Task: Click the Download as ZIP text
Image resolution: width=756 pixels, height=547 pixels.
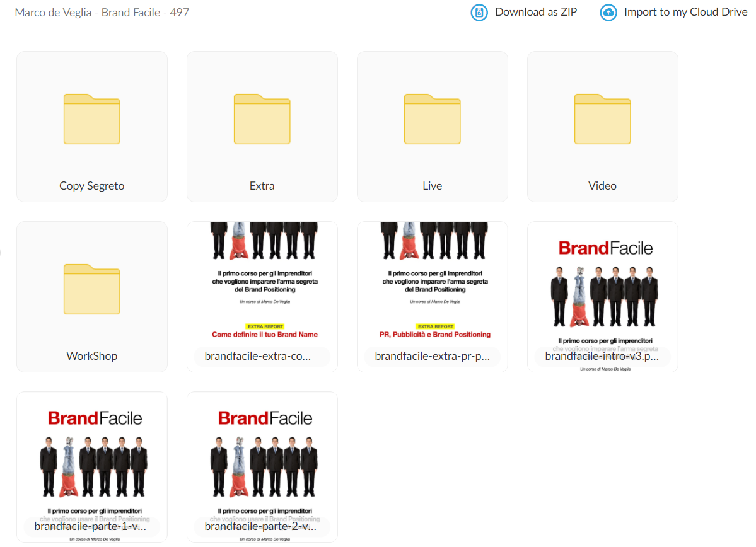Action: pyautogui.click(x=536, y=12)
